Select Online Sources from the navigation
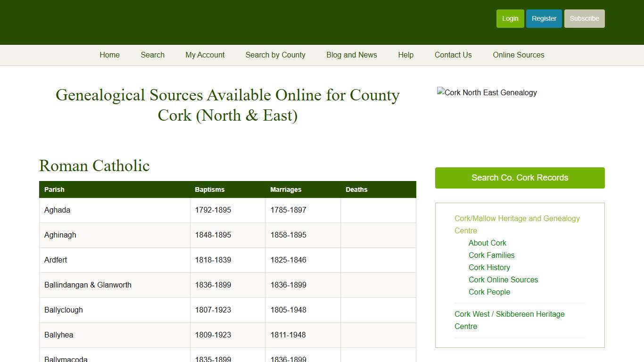The height and width of the screenshot is (362, 644). (x=519, y=55)
